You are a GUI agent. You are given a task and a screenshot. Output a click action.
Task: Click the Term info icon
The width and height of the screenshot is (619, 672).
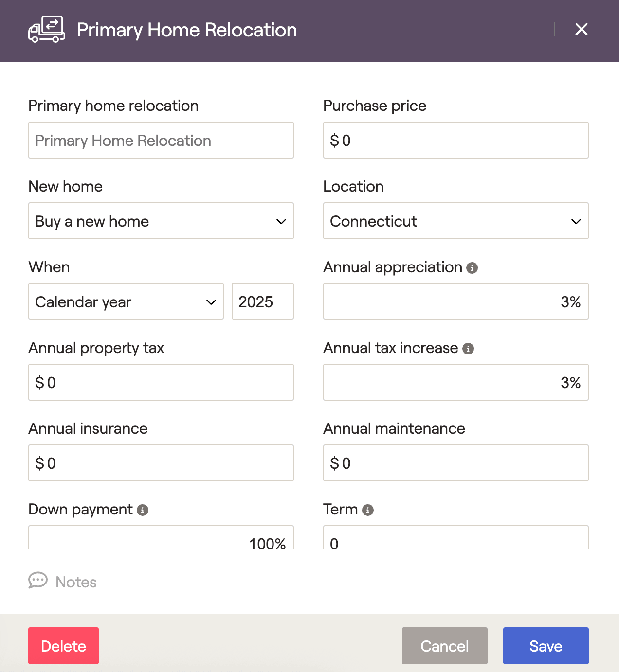coord(368,510)
